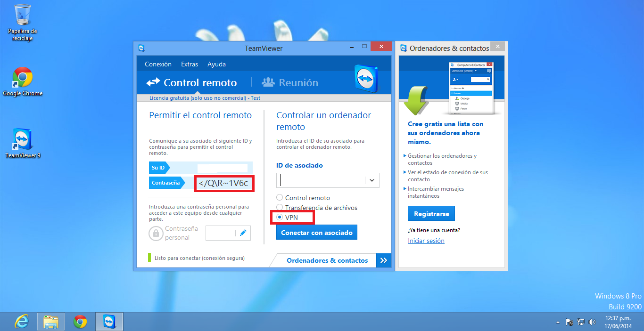Select Control remoto radio option
The height and width of the screenshot is (331, 644).
point(280,198)
